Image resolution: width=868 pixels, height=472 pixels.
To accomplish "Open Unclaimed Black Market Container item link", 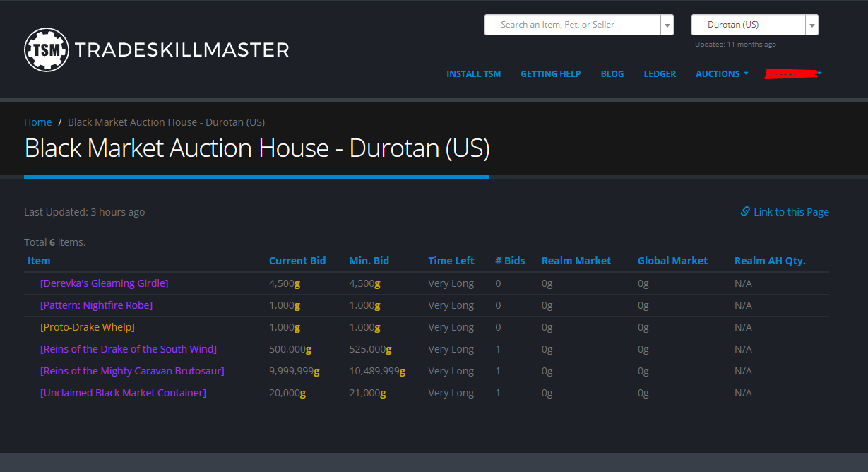I will pos(124,393).
